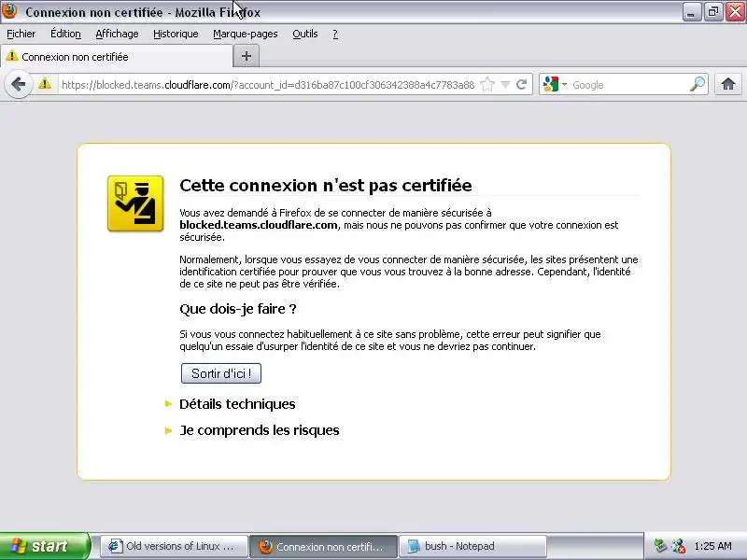Select the Connexion non certifiée tab
The image size is (747, 560).
[116, 57]
